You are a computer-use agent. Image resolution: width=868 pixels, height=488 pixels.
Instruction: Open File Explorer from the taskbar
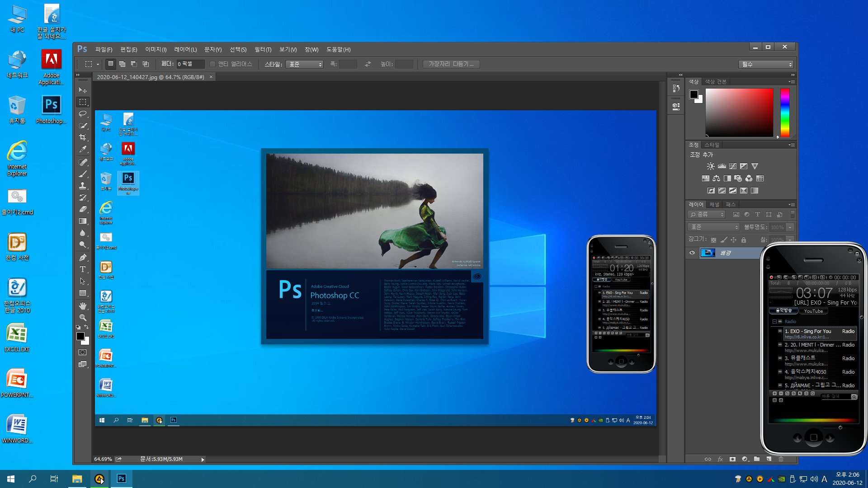tap(77, 479)
